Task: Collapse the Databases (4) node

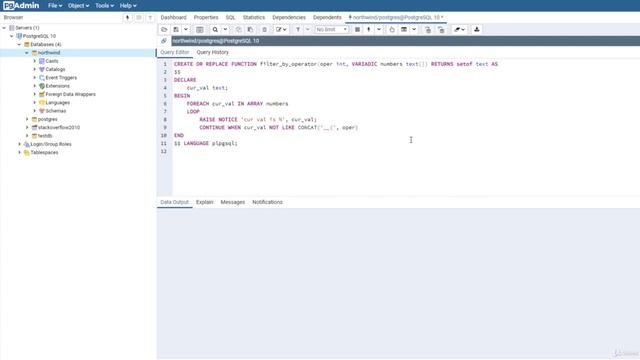Action: click(19, 44)
